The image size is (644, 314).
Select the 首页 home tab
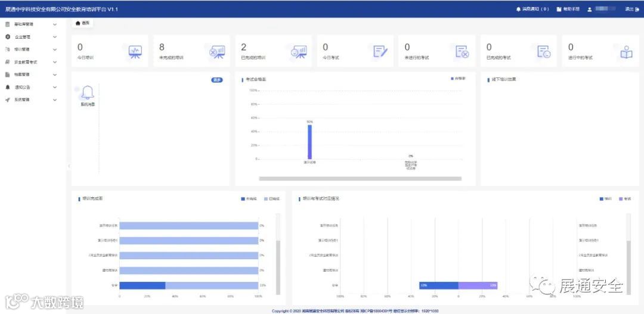click(x=82, y=23)
